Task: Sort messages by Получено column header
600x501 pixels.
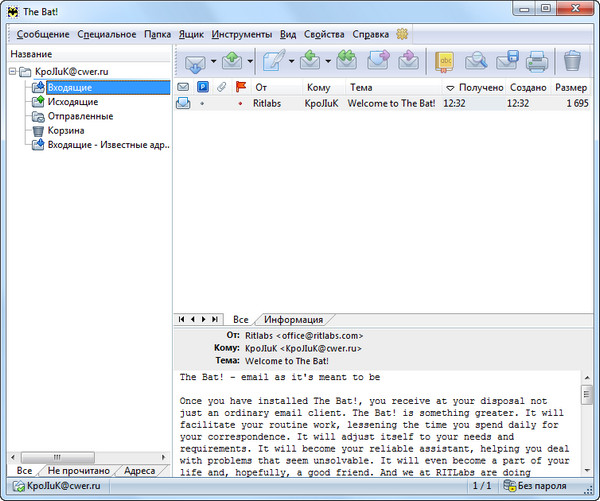Action: [479, 87]
